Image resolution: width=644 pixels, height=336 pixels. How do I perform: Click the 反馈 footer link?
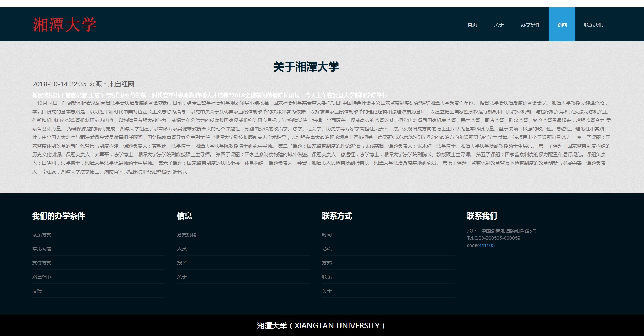point(37,291)
